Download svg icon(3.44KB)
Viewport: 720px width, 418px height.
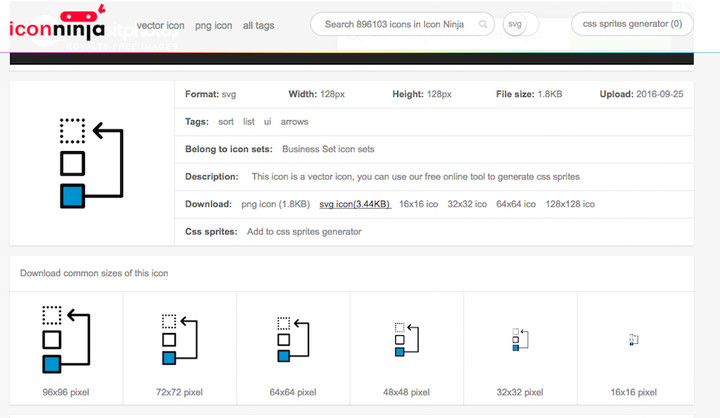tap(355, 204)
